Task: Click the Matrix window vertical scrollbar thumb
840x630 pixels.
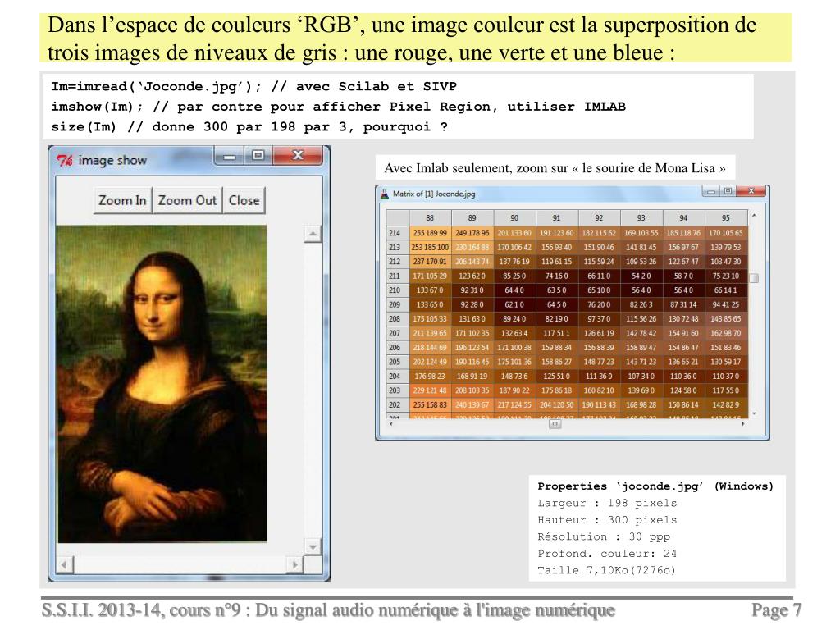Action: coord(755,278)
